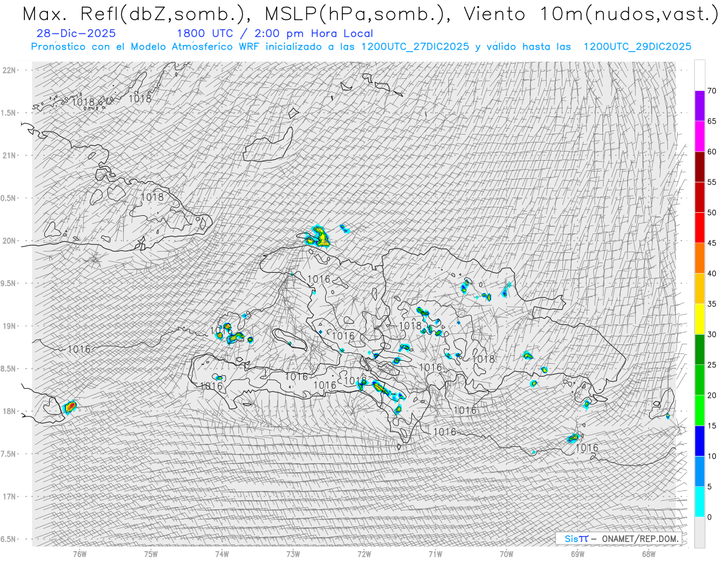Click the large reflectivity cluster north of Haiti's coast
Viewport: 728px width, 562px height.
[x=317, y=236]
